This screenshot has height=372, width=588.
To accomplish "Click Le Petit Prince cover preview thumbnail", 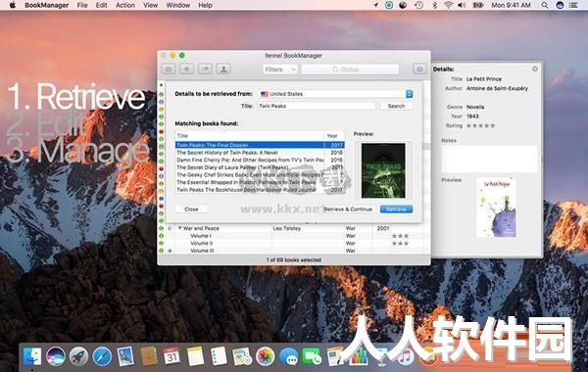I will 497,208.
